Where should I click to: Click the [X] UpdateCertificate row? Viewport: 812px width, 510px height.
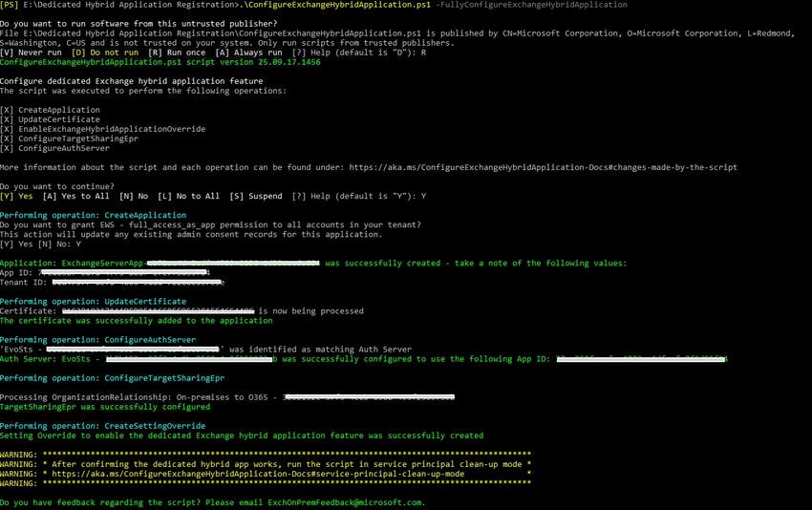51,119
